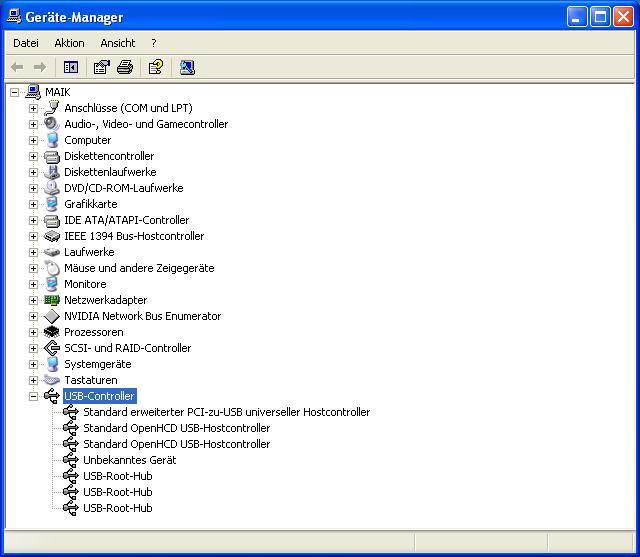Image resolution: width=640 pixels, height=557 pixels.
Task: Expand the Grafikkarte category
Action: [x=33, y=204]
